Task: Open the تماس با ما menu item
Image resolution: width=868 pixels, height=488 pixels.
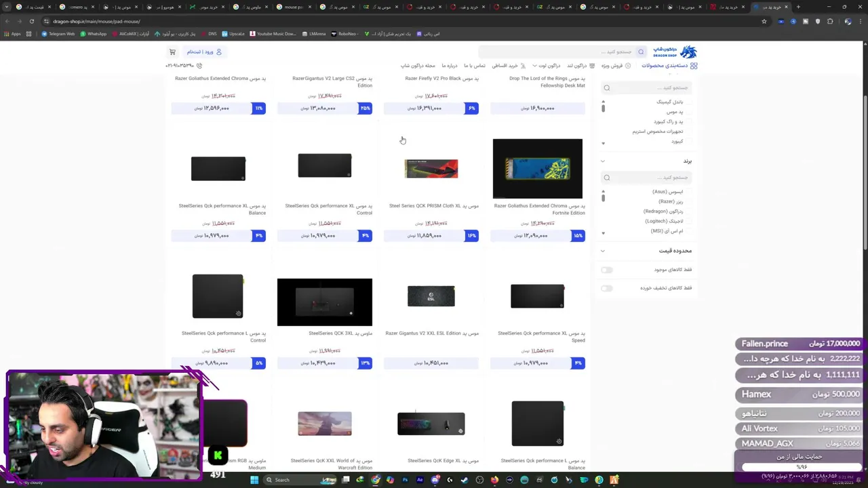Action: click(x=475, y=66)
